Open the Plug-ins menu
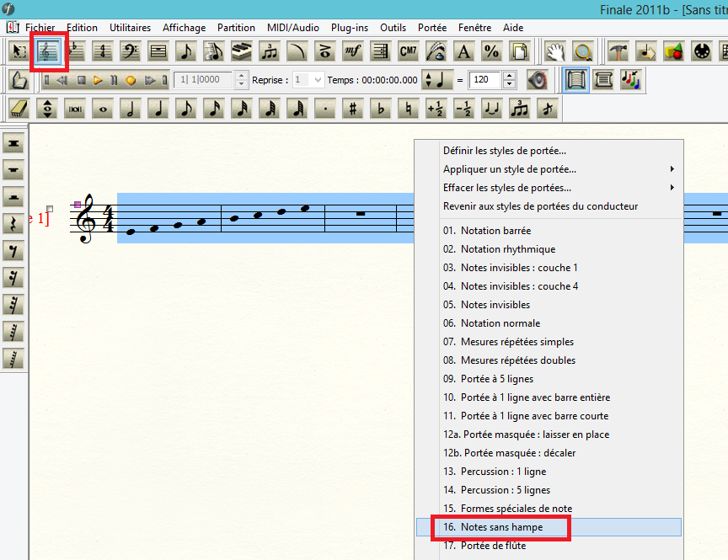Screen dimensions: 728x560 click(x=348, y=28)
